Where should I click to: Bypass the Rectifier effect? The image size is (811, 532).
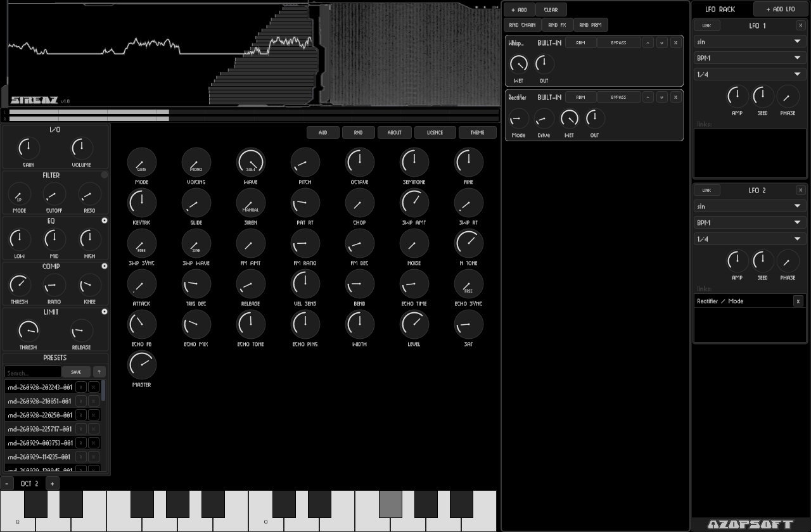point(618,97)
